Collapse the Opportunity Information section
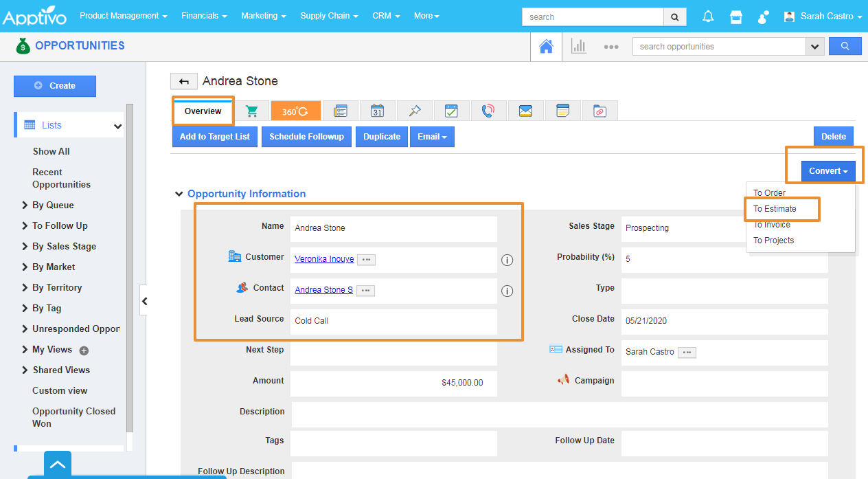This screenshot has width=868, height=479. 179,194
